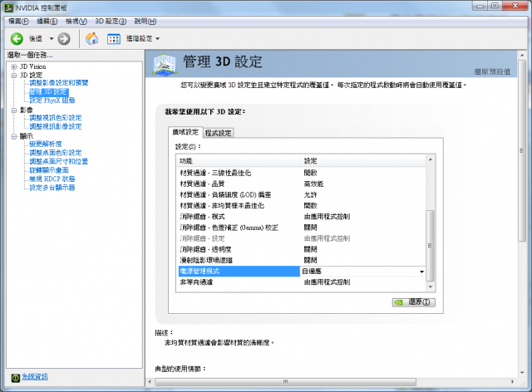Click the gray Forward arrow icon
Image resolution: width=532 pixels, height=392 pixels.
coord(64,39)
